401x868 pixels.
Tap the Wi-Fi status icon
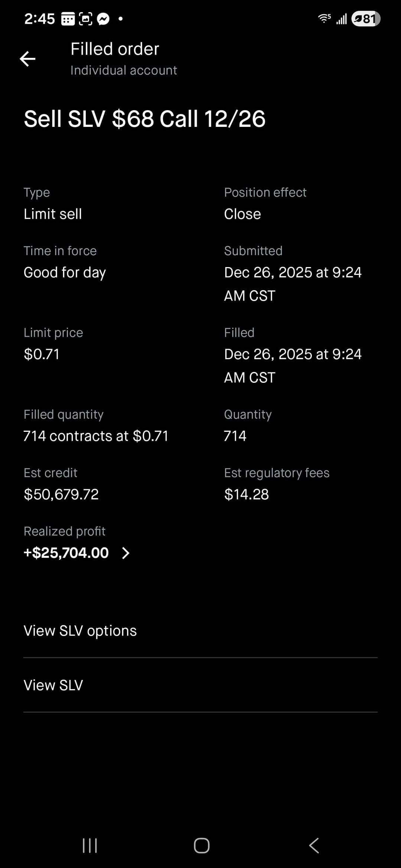tap(324, 18)
